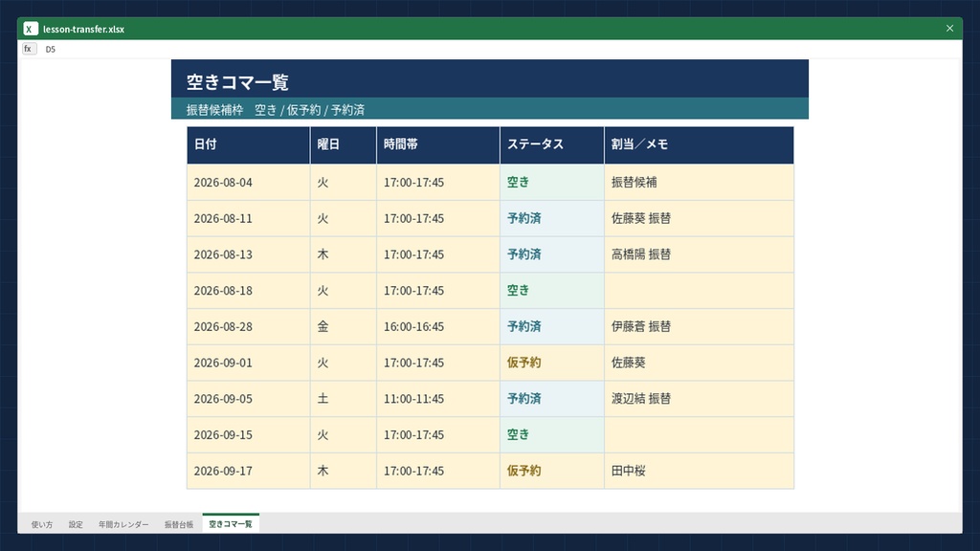980x551 pixels.
Task: Click the 日付 column header
Action: pos(248,145)
